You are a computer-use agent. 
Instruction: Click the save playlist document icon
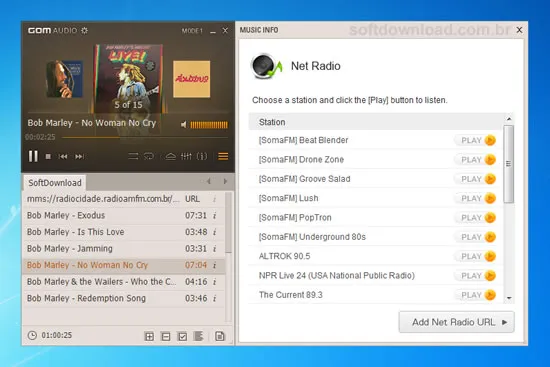coord(220,336)
